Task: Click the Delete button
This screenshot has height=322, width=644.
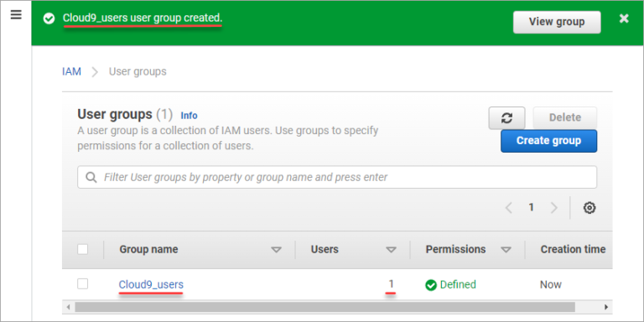Action: [564, 118]
